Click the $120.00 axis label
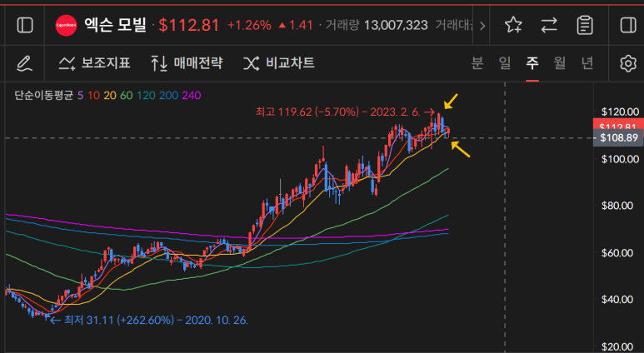Viewport: 644px width, 353px height. click(x=620, y=112)
